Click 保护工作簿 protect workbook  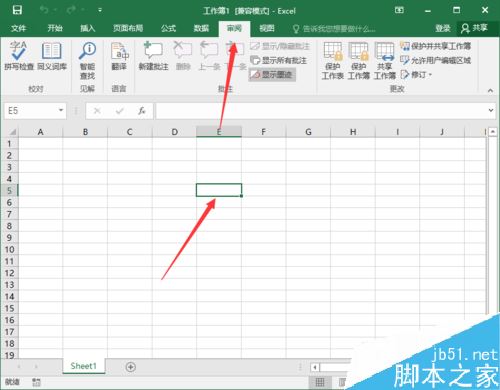tap(359, 60)
